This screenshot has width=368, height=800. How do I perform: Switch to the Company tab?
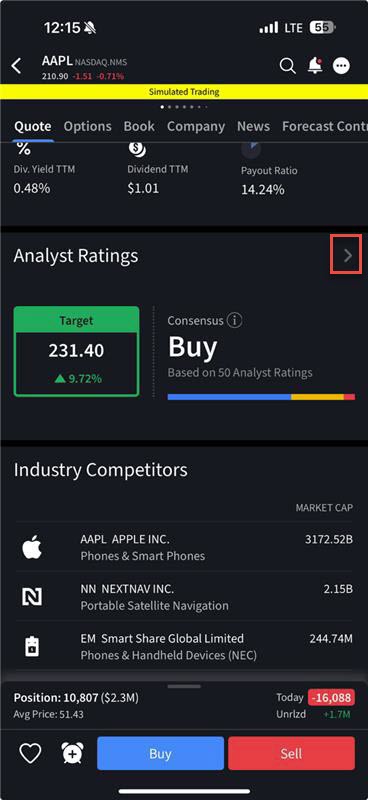[x=196, y=126]
